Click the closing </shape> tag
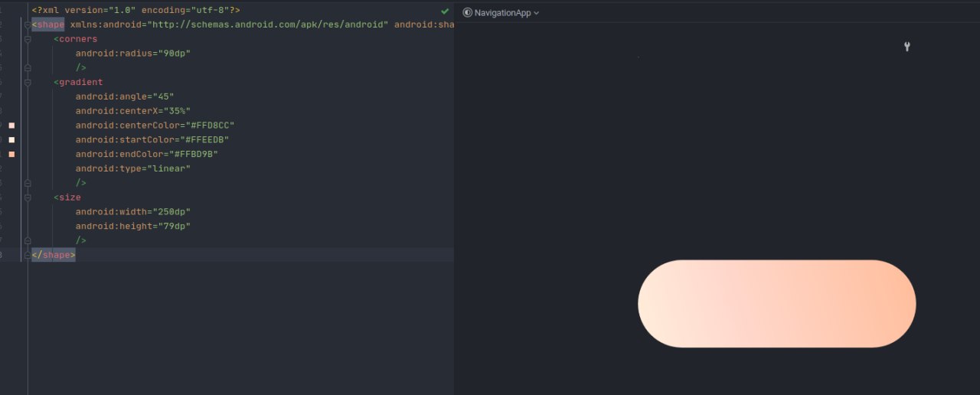Image resolution: width=980 pixels, height=395 pixels. (54, 255)
